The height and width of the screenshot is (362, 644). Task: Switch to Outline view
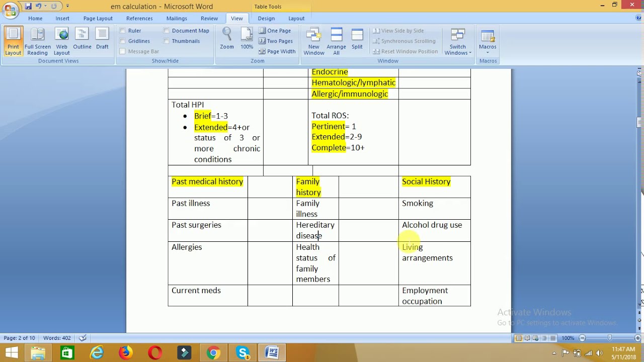coord(82,39)
